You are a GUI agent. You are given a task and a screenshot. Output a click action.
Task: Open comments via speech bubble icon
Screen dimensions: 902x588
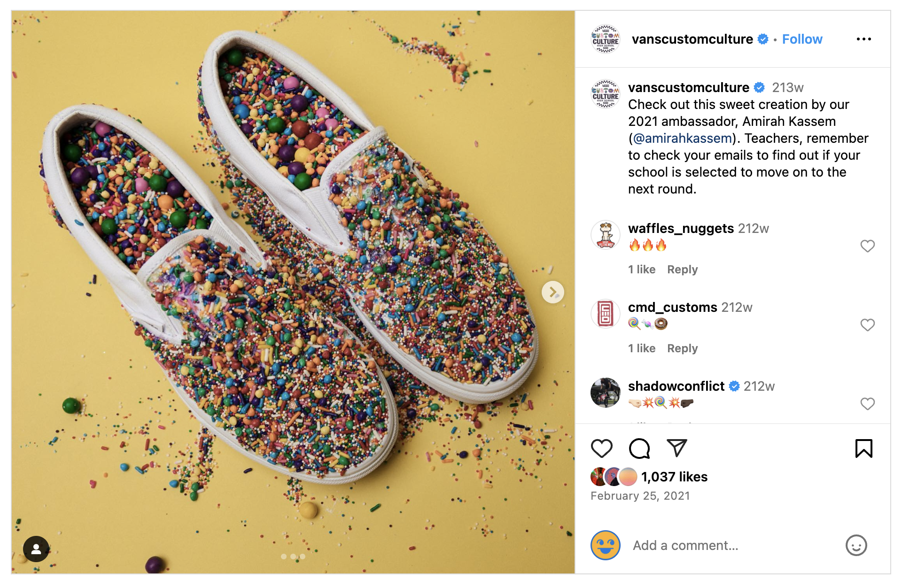point(639,449)
